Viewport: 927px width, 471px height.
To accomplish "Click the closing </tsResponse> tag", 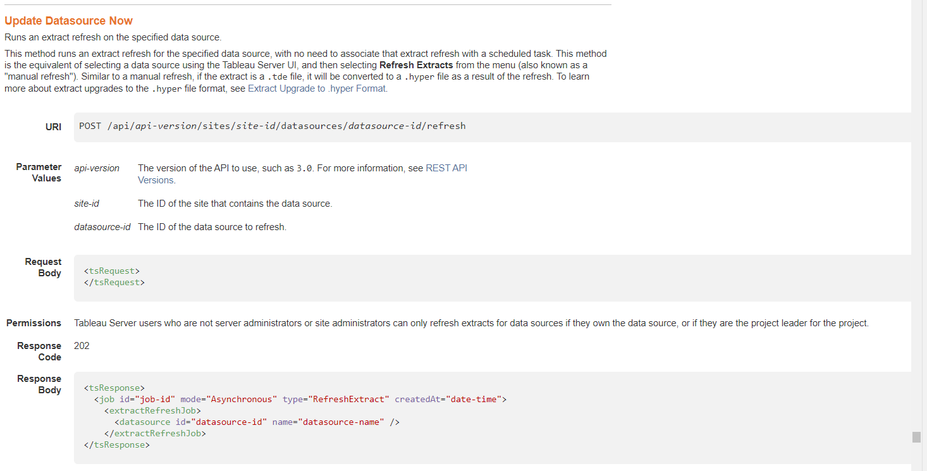I will [116, 445].
